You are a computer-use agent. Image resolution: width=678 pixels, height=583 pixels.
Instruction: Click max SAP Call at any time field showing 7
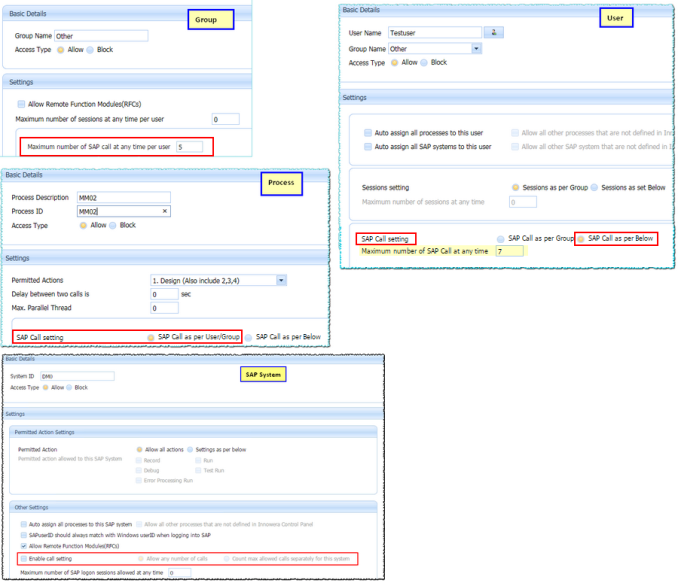pyautogui.click(x=509, y=251)
